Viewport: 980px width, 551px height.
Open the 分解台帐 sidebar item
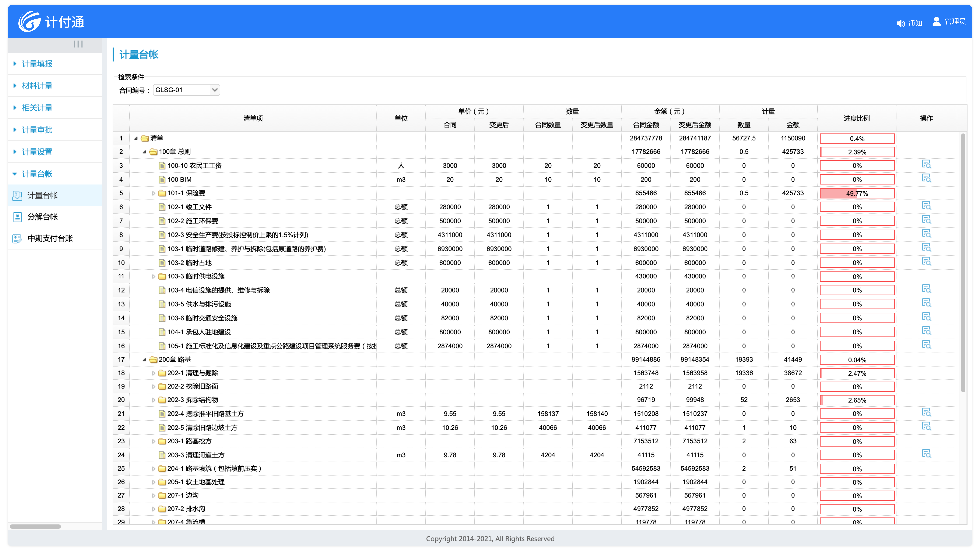click(42, 217)
